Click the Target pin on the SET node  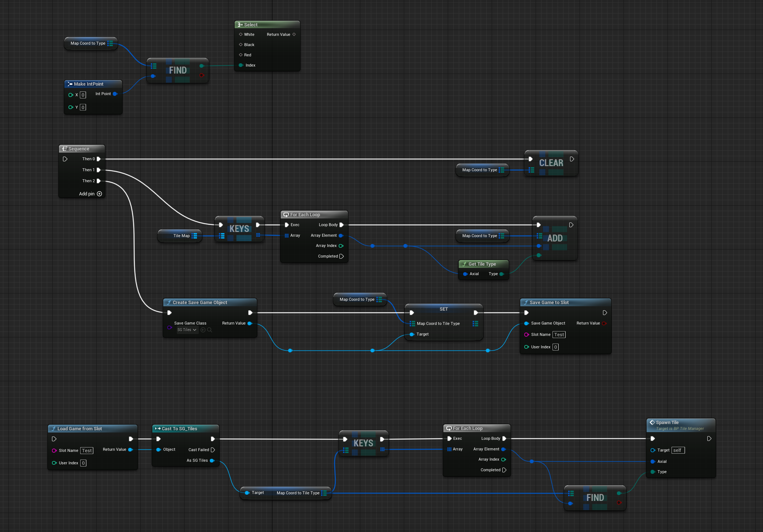pos(412,334)
